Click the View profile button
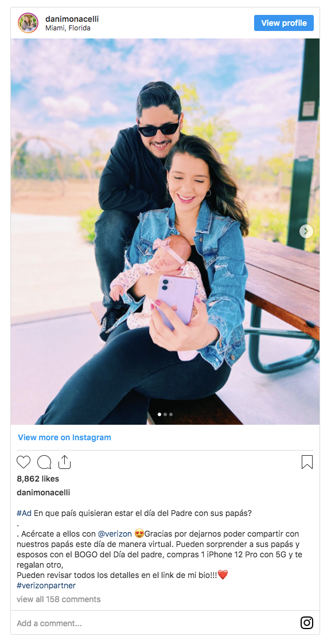Viewport: 335px width, 644px height. [x=284, y=23]
